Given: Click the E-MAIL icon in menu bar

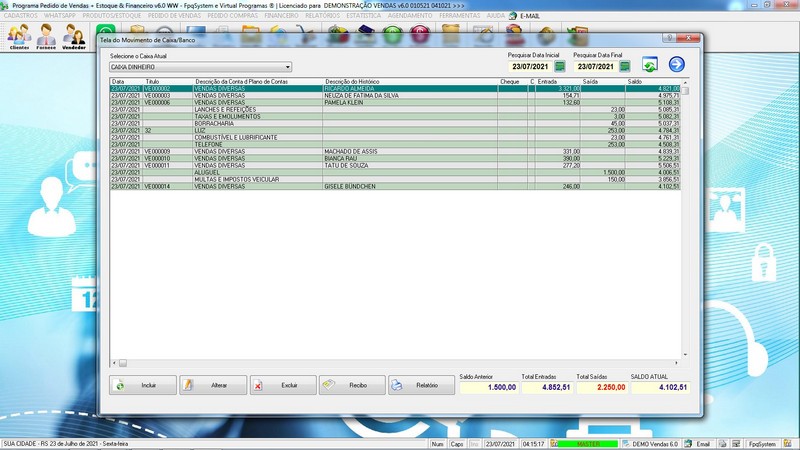Looking at the screenshot, I should point(513,16).
